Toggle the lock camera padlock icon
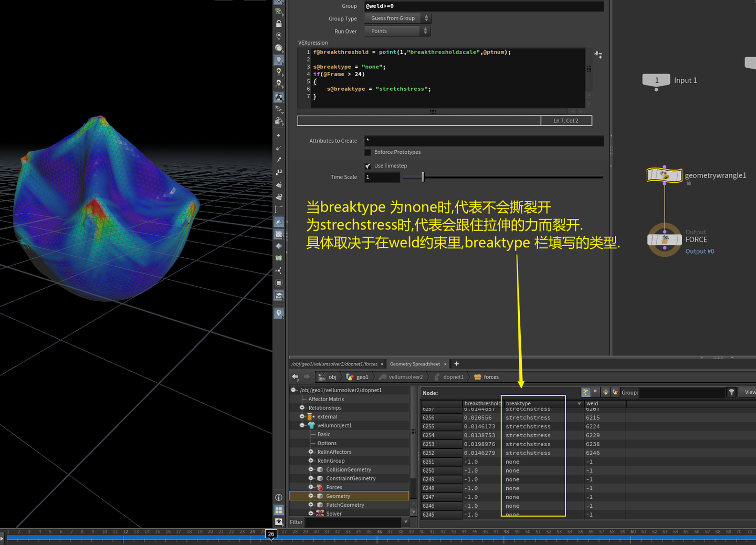Image resolution: width=756 pixels, height=545 pixels. coord(279,24)
